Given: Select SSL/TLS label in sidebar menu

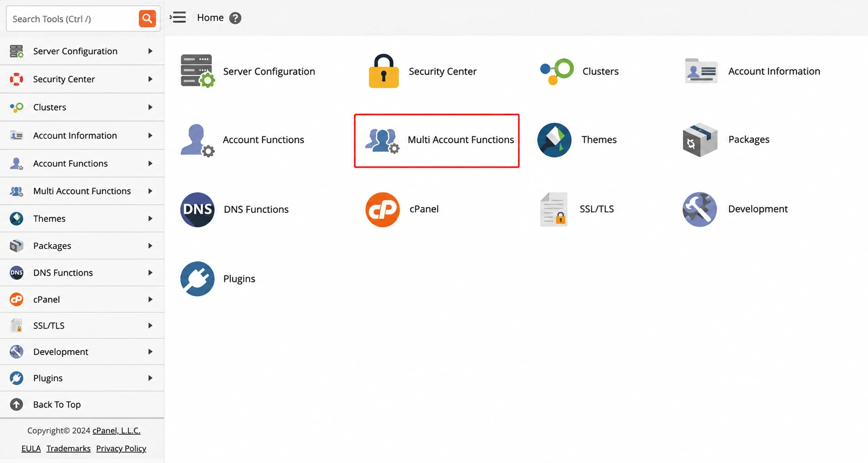Looking at the screenshot, I should [49, 326].
